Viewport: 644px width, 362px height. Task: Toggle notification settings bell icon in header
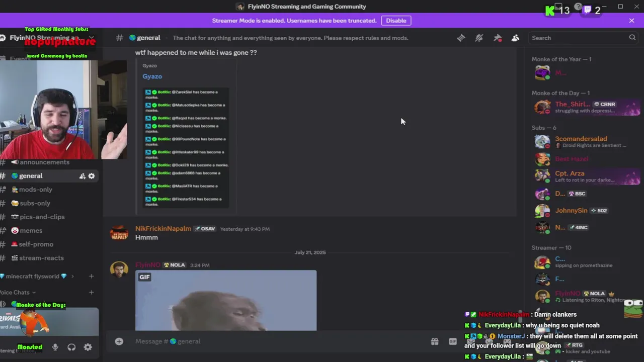pos(479,38)
